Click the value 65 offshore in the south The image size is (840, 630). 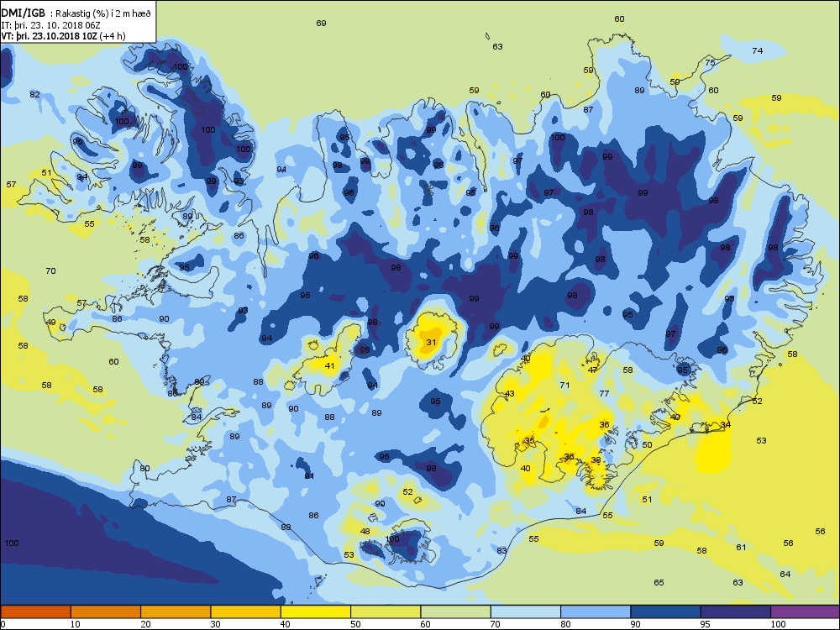tap(659, 583)
